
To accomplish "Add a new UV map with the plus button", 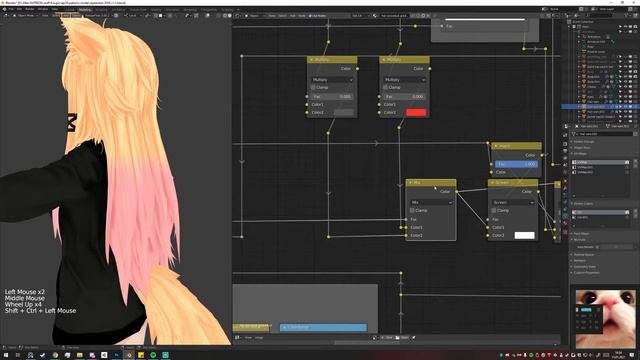I will [635, 162].
